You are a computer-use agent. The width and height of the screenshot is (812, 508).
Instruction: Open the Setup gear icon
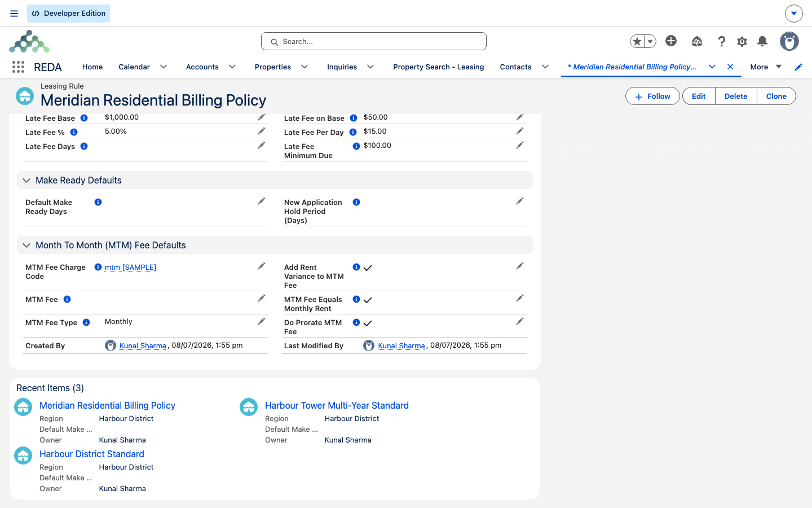click(x=742, y=41)
